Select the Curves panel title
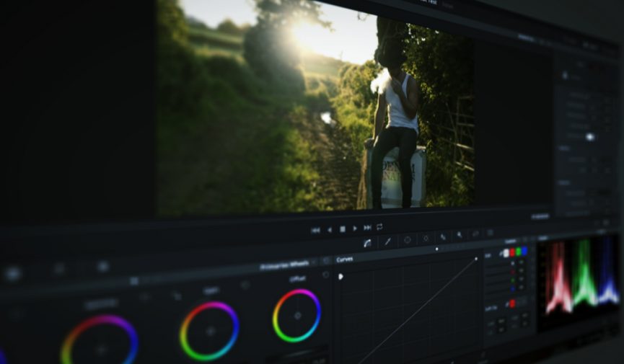Image resolution: width=624 pixels, height=364 pixels. tap(345, 259)
